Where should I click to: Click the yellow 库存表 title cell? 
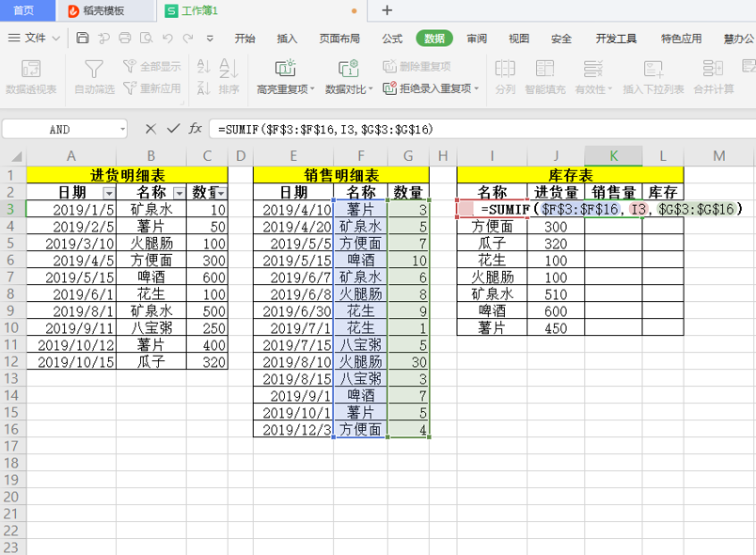pyautogui.click(x=570, y=175)
